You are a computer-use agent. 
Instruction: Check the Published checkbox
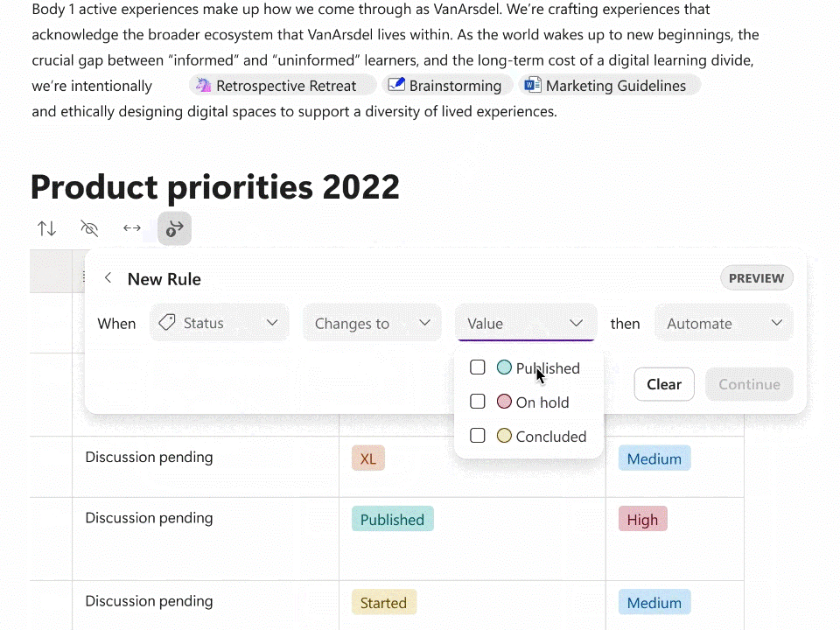478,367
